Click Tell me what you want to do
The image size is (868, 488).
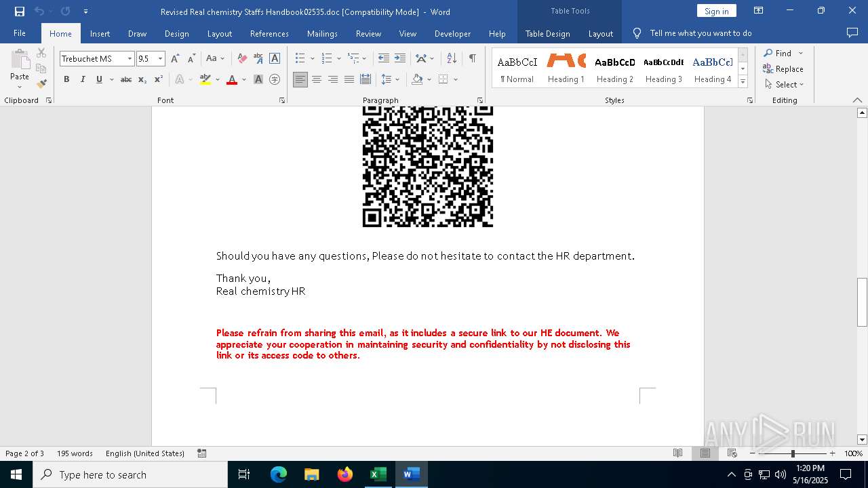(x=701, y=33)
